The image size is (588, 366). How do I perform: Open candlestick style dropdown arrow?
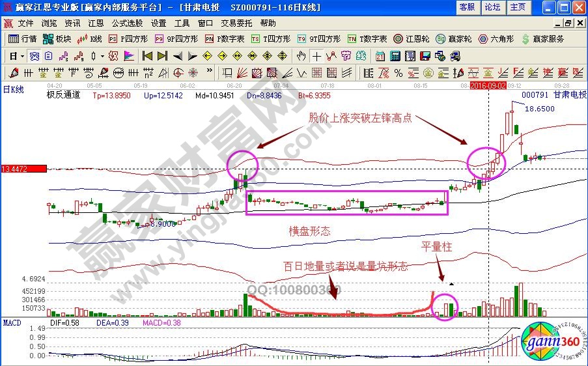click(103, 56)
